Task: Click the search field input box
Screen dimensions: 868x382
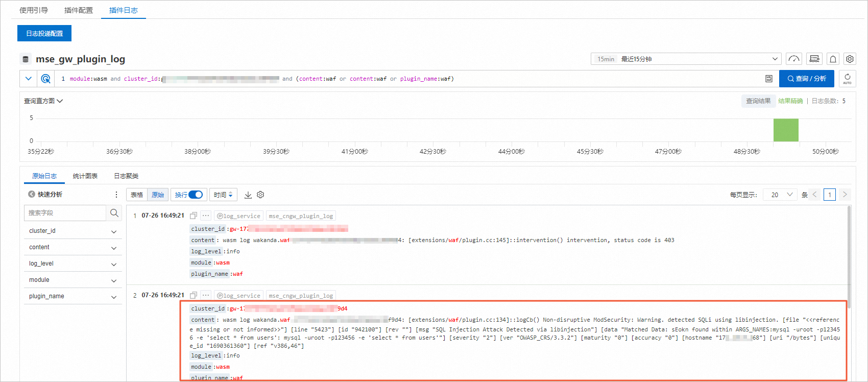Action: click(x=65, y=213)
